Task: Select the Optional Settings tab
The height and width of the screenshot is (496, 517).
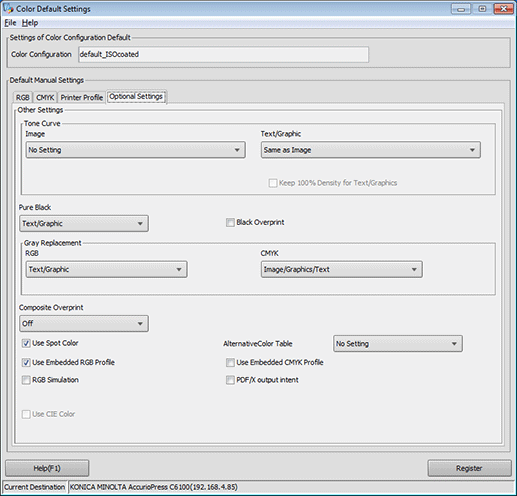Action: click(x=136, y=97)
